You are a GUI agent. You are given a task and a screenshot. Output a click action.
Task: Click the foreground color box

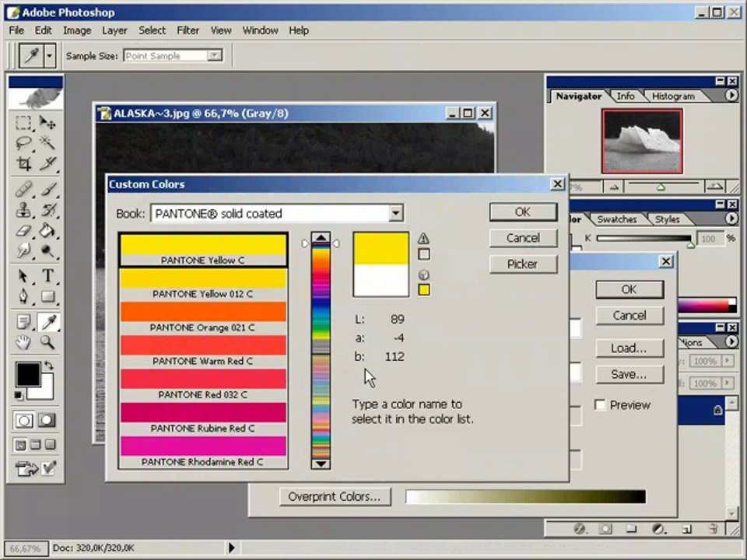(28, 374)
